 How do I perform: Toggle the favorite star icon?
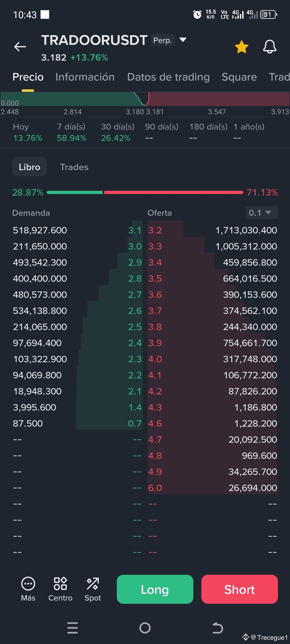[x=242, y=47]
